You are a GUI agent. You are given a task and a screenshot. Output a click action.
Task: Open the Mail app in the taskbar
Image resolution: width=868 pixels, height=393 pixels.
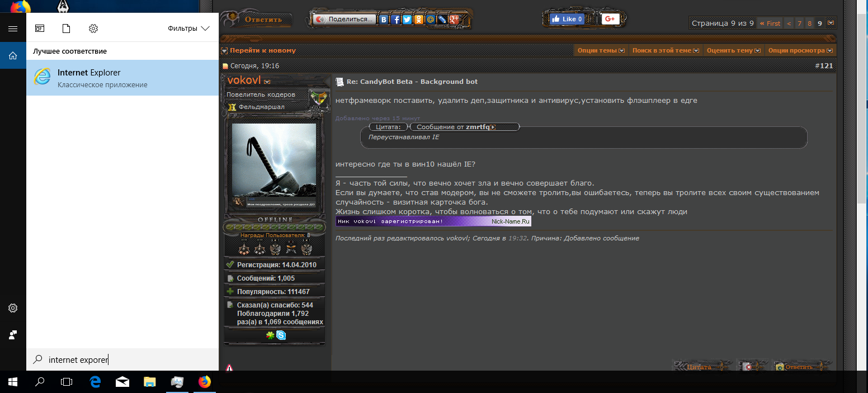[122, 382]
